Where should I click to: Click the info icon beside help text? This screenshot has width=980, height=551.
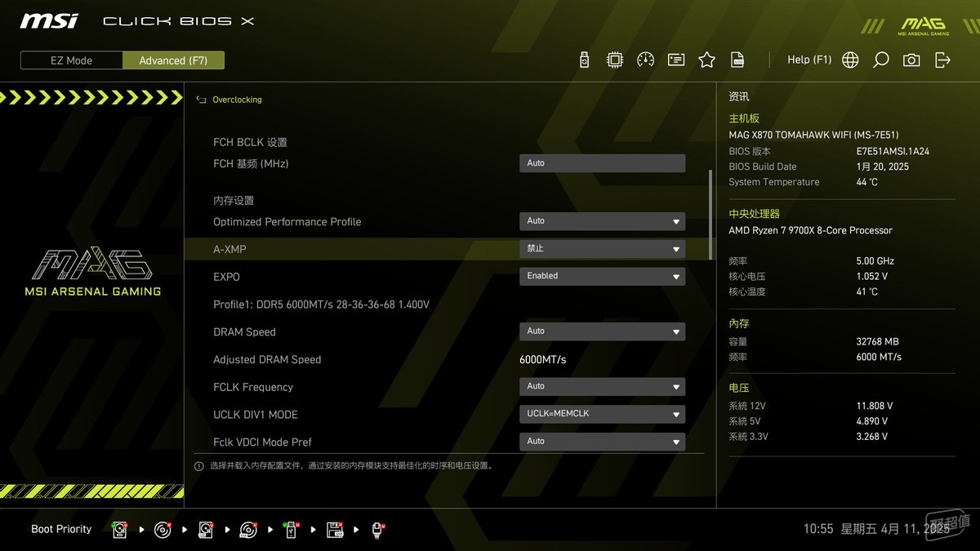coord(198,466)
